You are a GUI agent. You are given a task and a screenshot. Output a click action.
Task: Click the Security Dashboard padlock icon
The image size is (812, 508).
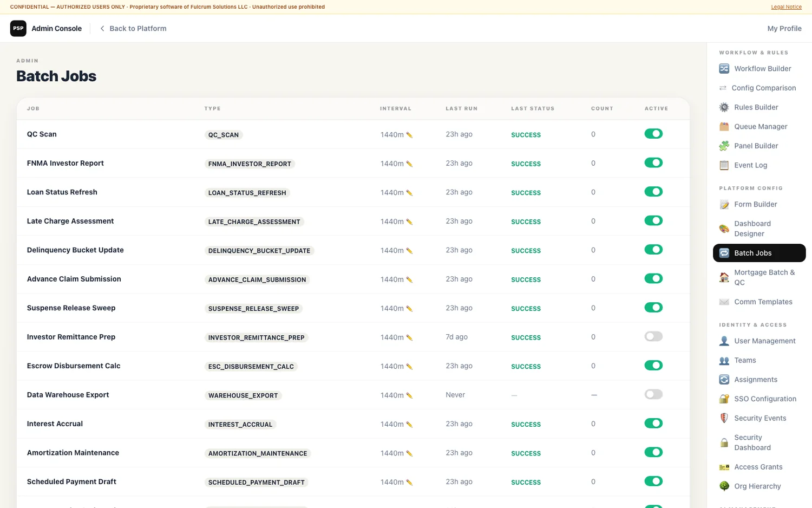tap(724, 442)
